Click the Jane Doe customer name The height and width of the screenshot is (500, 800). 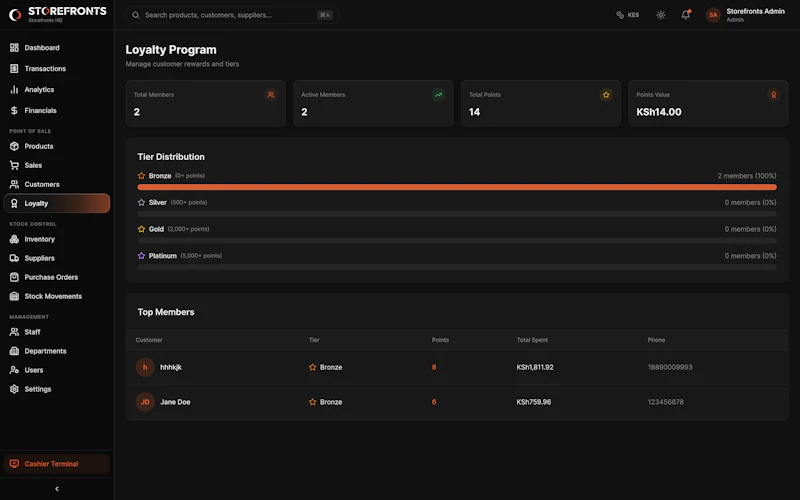click(x=175, y=402)
